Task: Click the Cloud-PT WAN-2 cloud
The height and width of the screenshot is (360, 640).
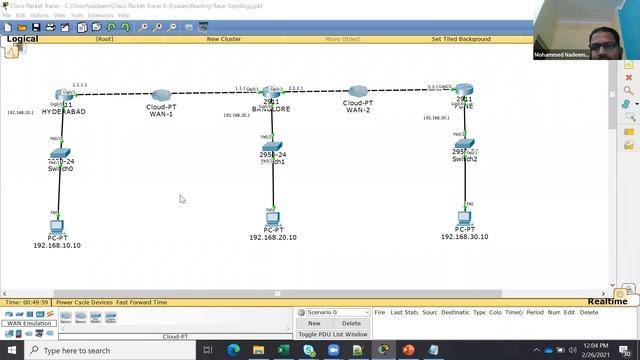Action: point(358,91)
